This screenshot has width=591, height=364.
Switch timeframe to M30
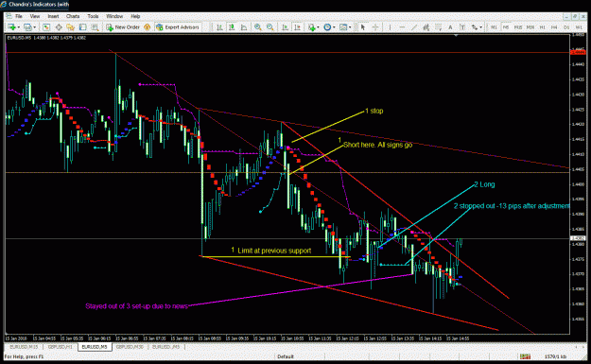[x=530, y=27]
